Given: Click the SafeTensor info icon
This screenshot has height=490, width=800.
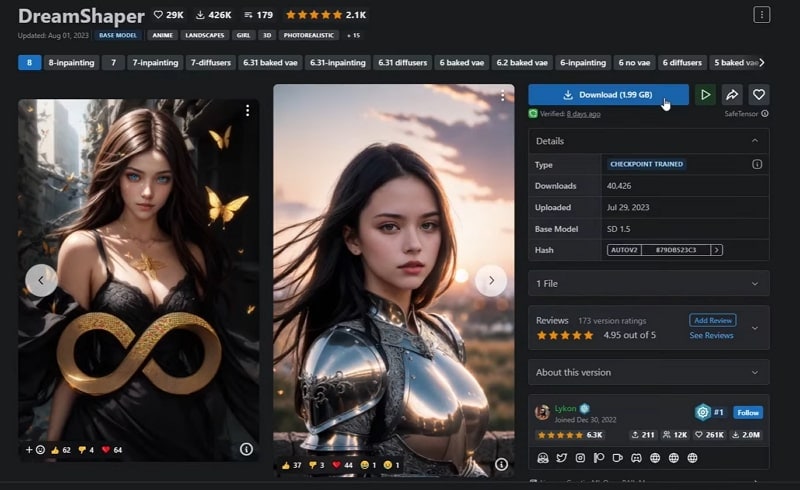Looking at the screenshot, I should 765,114.
